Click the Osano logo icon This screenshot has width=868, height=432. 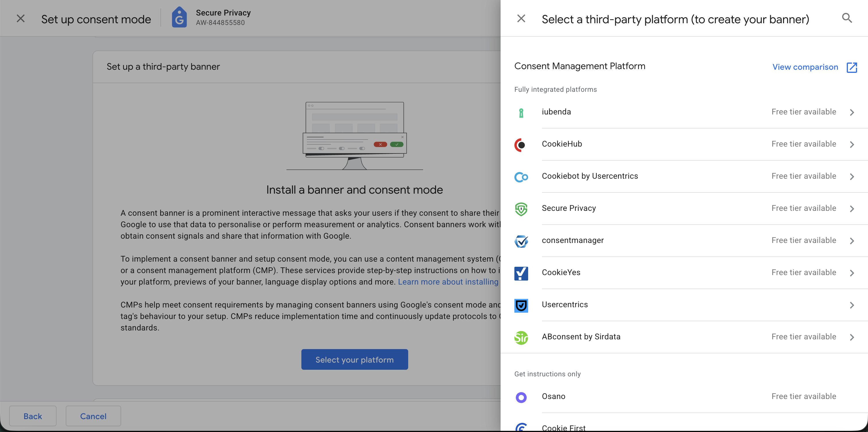pos(521,397)
